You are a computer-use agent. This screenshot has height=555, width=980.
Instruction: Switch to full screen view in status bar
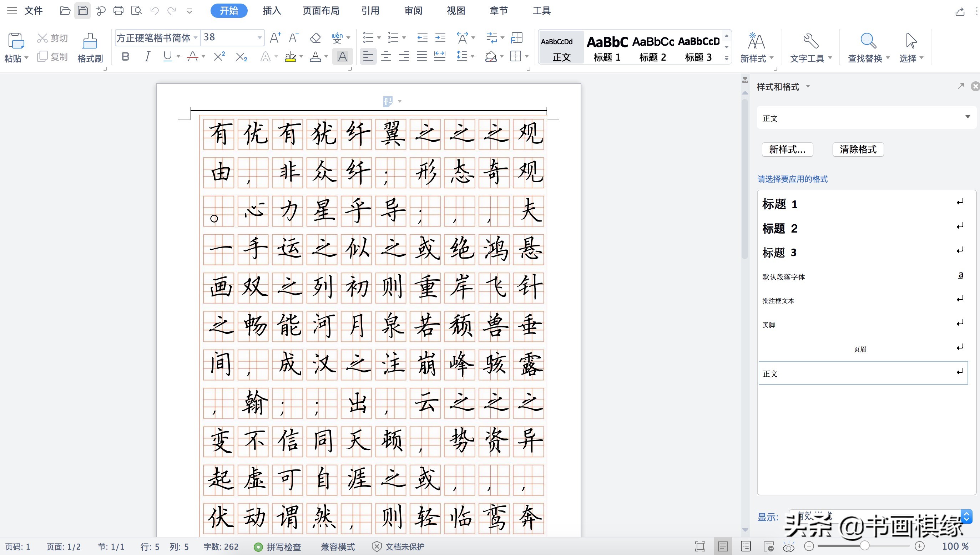click(700, 546)
